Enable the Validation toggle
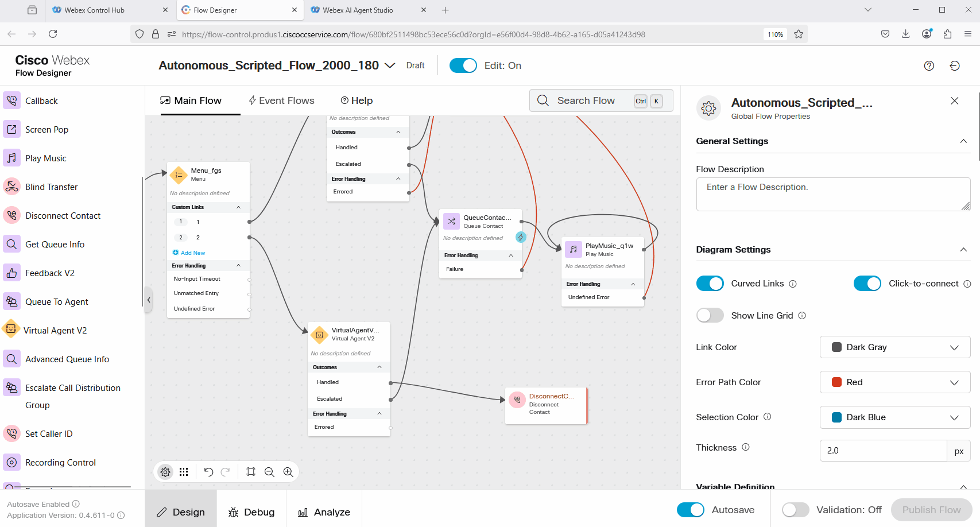 coord(795,510)
